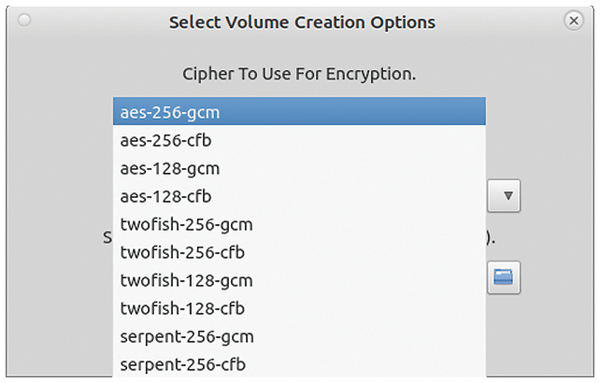Select aes-128-cfb in the dropdown list
Viewport: 600px width, 383px height.
[x=299, y=195]
